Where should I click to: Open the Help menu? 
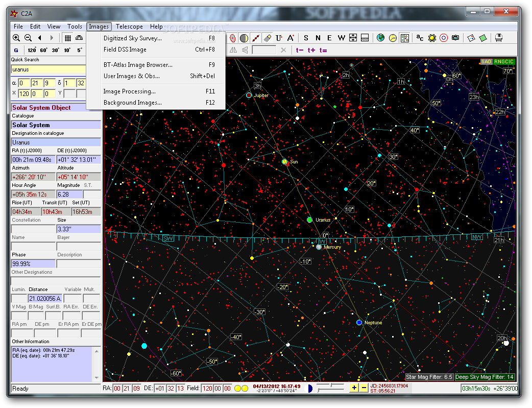tap(156, 27)
